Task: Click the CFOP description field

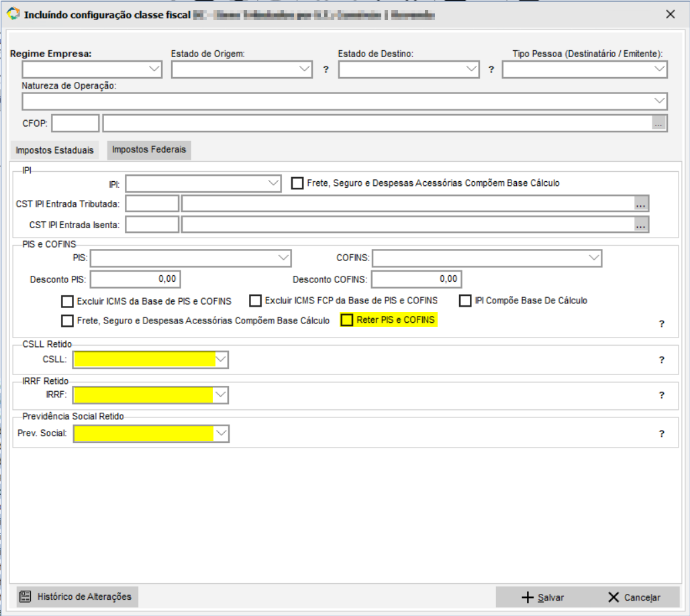Action: click(x=377, y=123)
